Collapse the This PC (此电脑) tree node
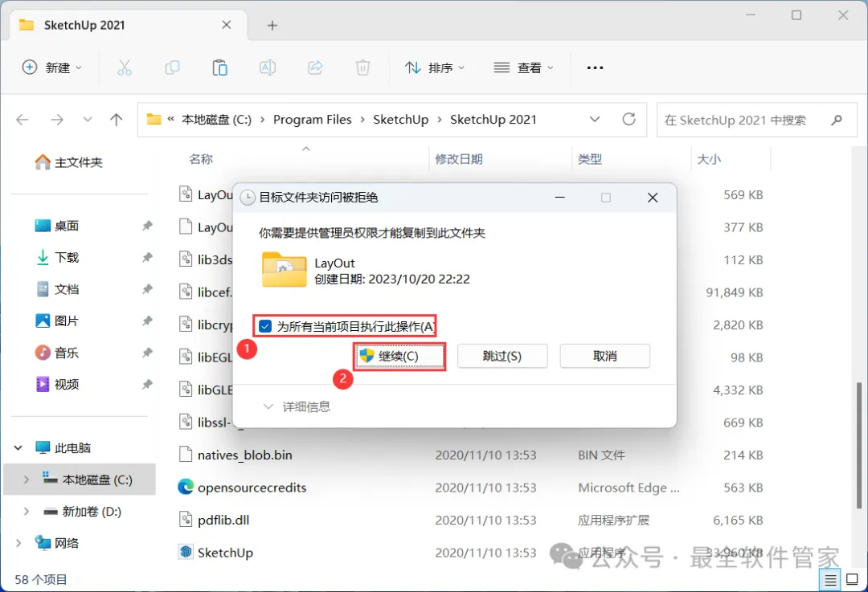 pyautogui.click(x=18, y=447)
